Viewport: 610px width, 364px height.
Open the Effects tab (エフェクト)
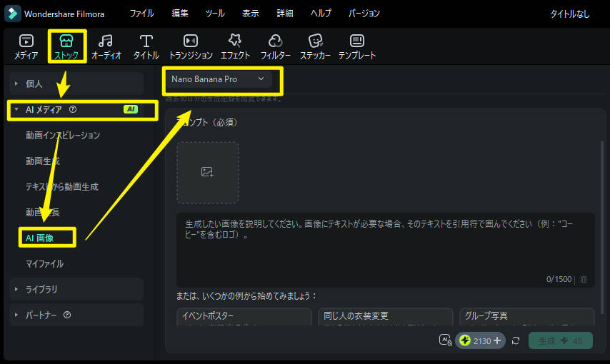[235, 46]
